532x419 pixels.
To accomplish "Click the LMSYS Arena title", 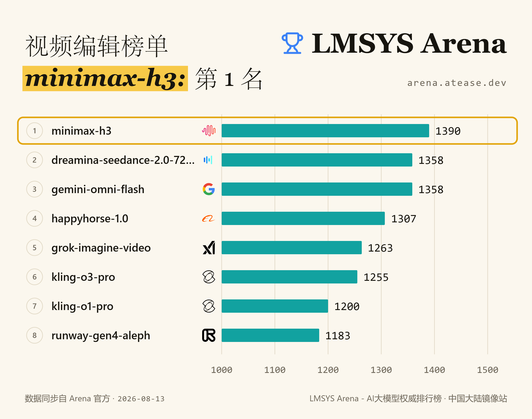I will coord(409,43).
